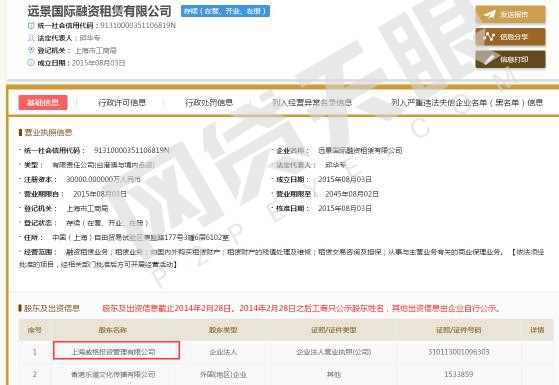Click the 信息打印 button
The width and height of the screenshot is (559, 385).
tap(510, 59)
